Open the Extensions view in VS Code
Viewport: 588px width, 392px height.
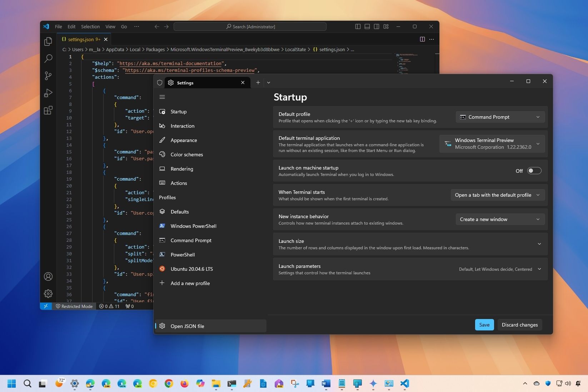click(x=48, y=111)
